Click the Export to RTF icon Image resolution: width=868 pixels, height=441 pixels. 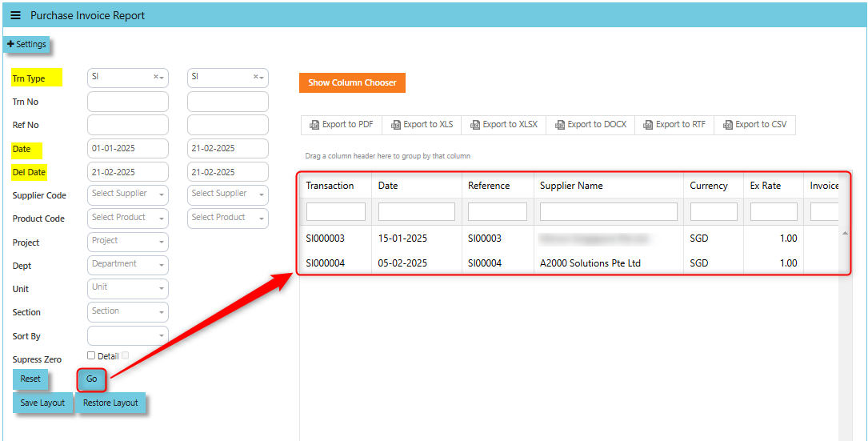(x=648, y=125)
